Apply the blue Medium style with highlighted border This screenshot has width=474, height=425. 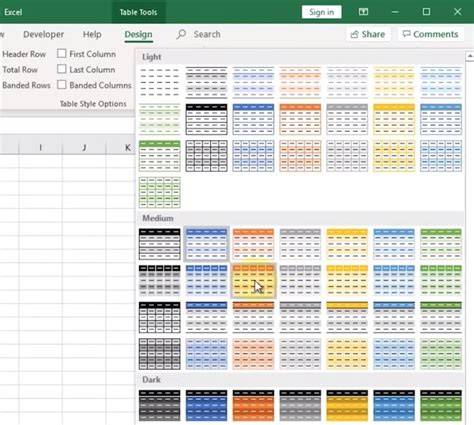[206, 244]
